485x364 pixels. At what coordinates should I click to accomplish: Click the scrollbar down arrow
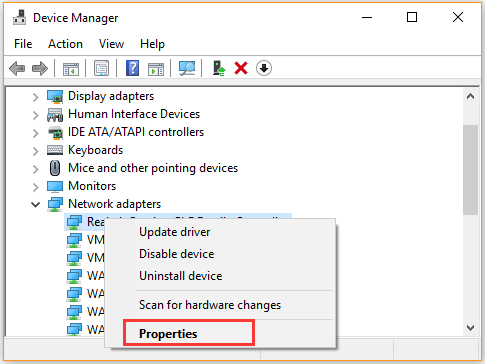coord(470,328)
